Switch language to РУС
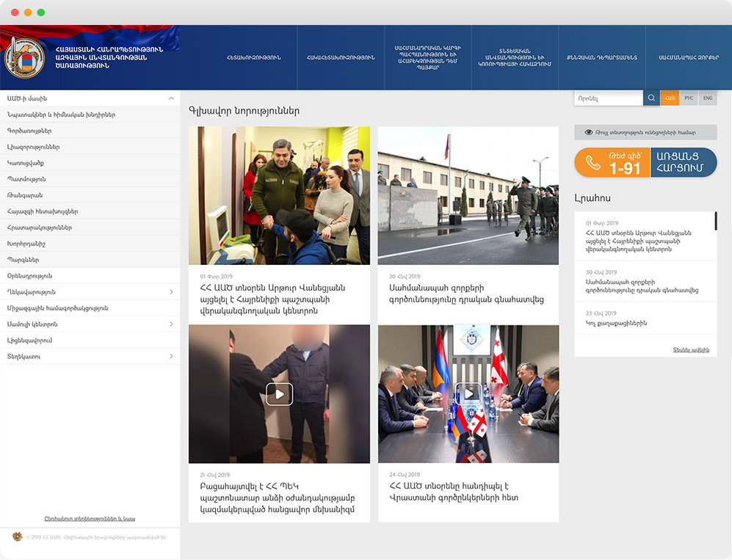Viewport: 732px width, 560px height. pos(689,98)
